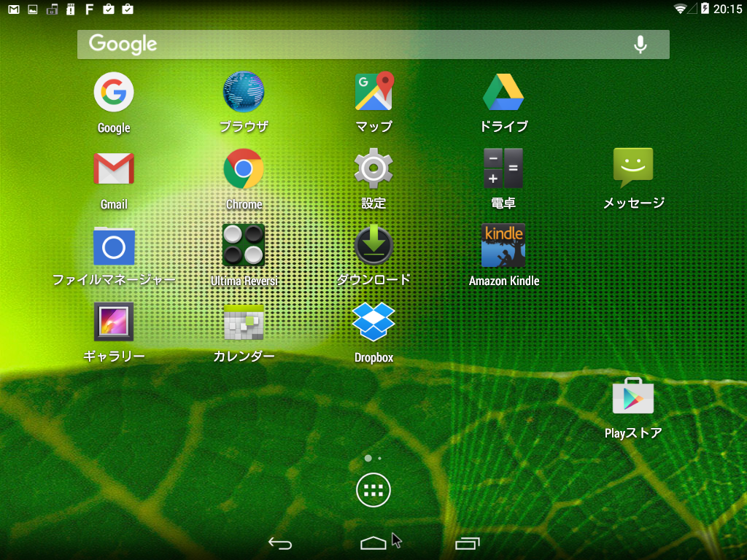747x560 pixels.
Task: Open ファイルマネージャー file manager
Action: pyautogui.click(x=113, y=246)
